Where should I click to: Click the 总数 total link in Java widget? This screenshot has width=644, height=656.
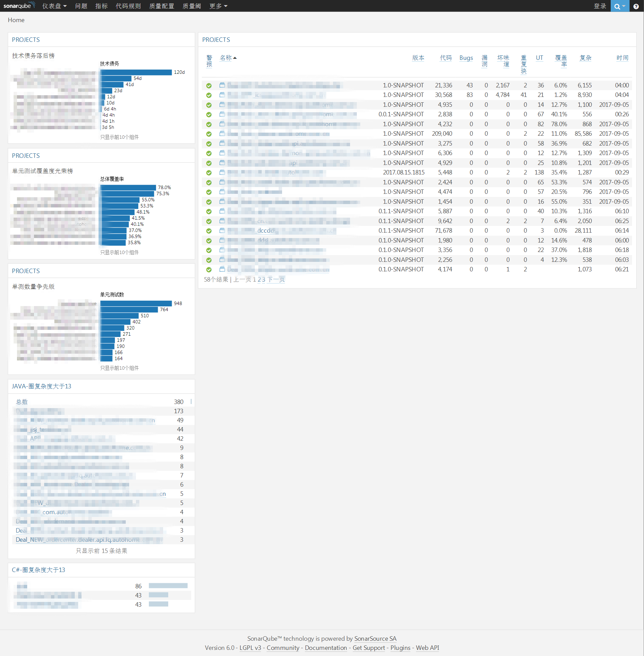tap(22, 402)
